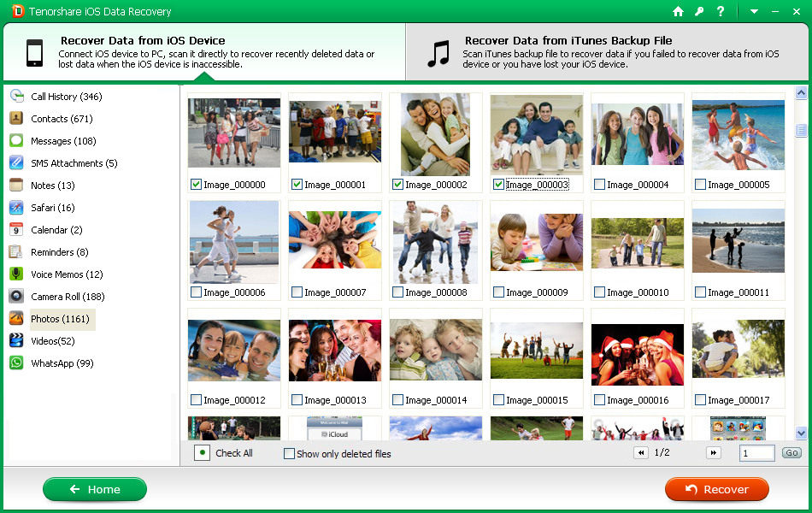Click the iPhone device icon
This screenshot has height=513, width=812.
pos(35,53)
